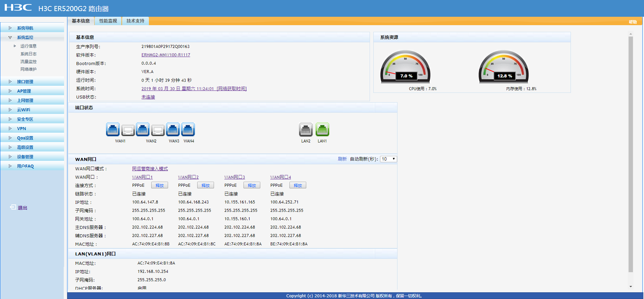Click the memory usage gauge showing 12.8 %
This screenshot has width=644, height=299.
[503, 67]
